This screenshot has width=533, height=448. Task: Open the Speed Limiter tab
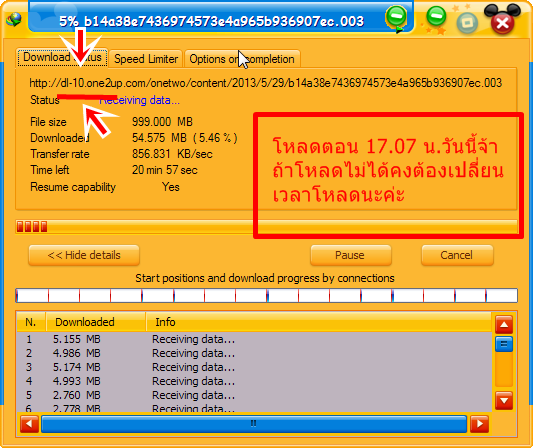(x=146, y=59)
